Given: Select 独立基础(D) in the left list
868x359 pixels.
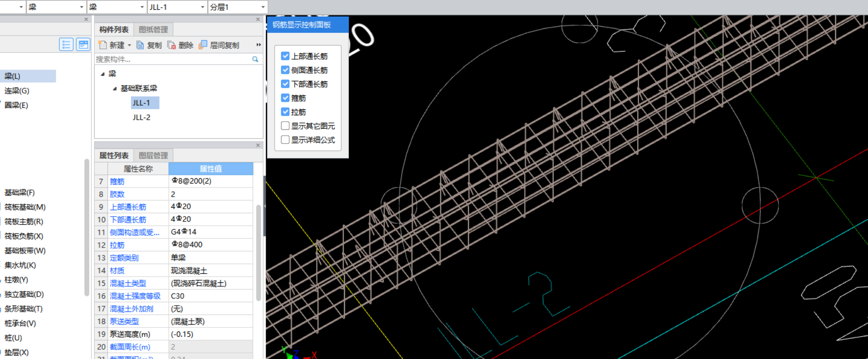Looking at the screenshot, I should 24,294.
